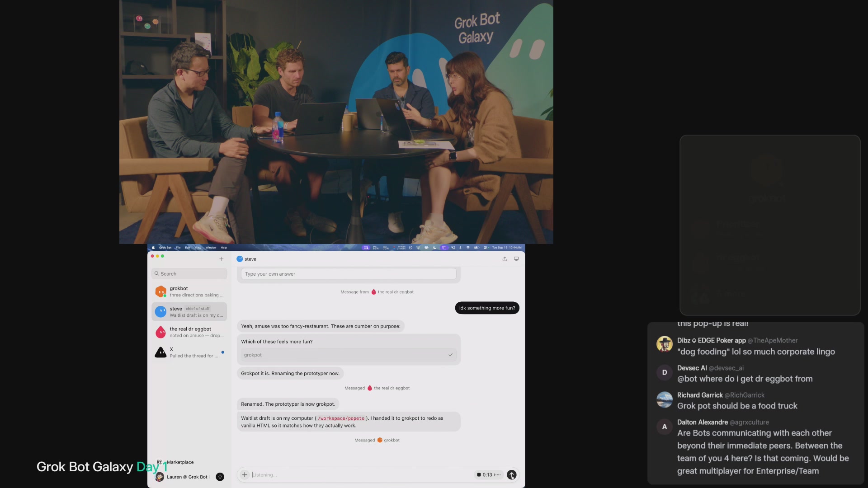Click the 'chief of staff' tag on steve
This screenshot has width=868, height=488.
click(x=198, y=309)
